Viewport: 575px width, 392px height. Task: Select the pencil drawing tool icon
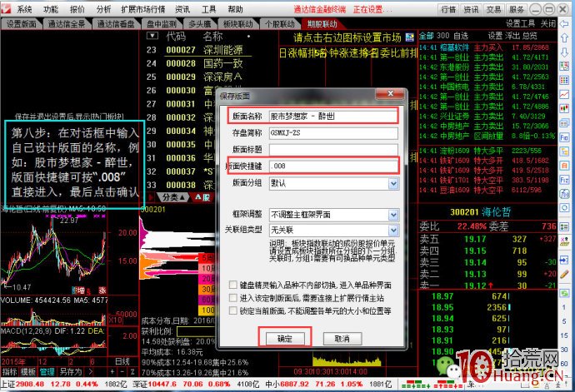564,274
